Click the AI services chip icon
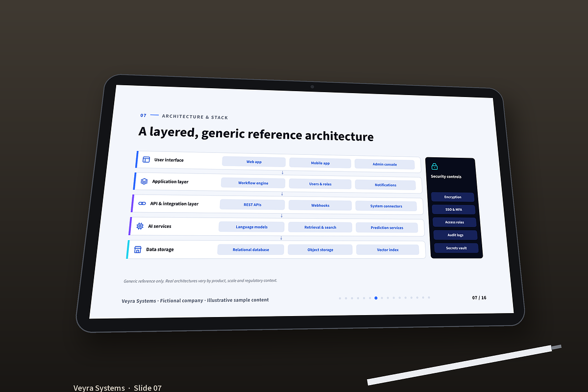The height and width of the screenshot is (392, 588). pyautogui.click(x=140, y=226)
